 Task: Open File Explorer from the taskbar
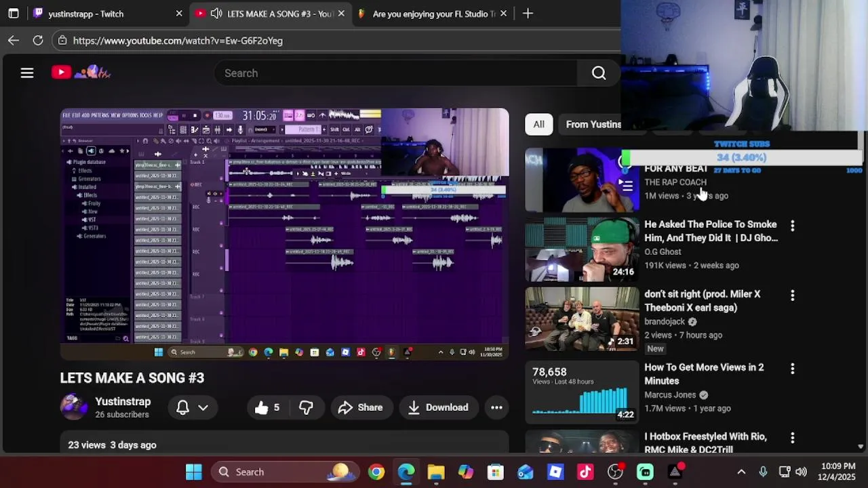[x=436, y=472]
